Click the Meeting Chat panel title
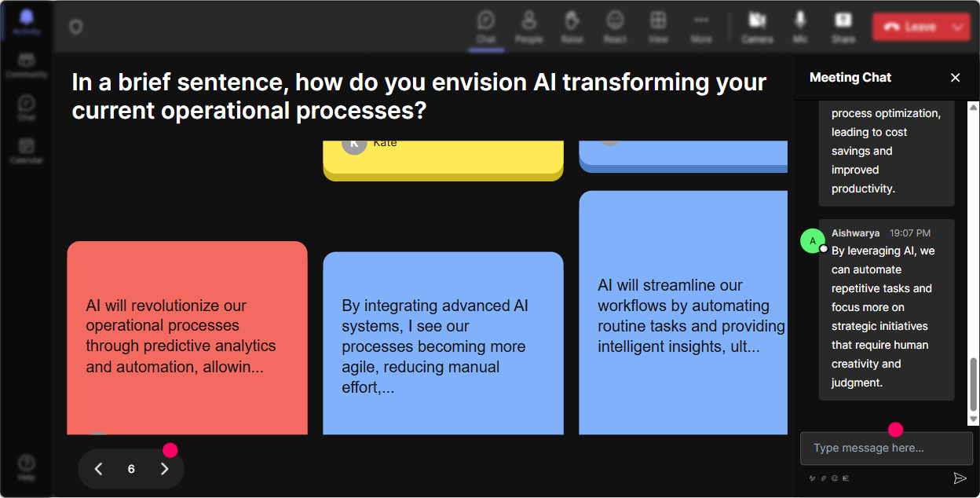 tap(850, 77)
